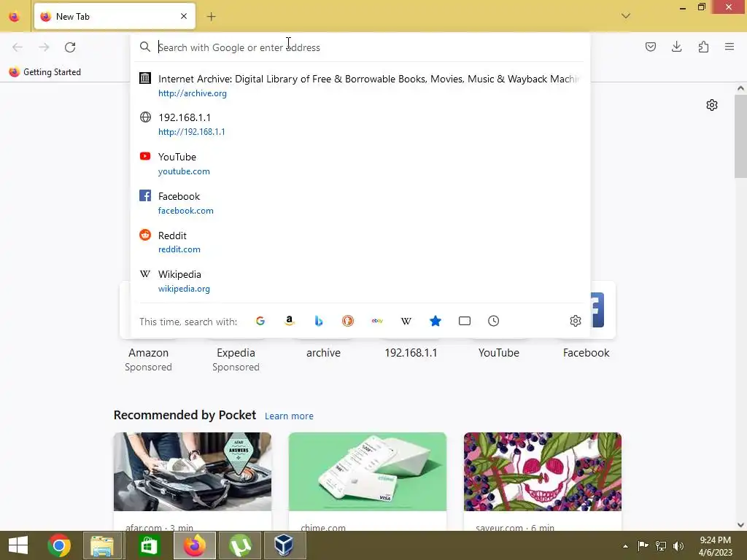Click the Forward navigation arrow

[44, 47]
